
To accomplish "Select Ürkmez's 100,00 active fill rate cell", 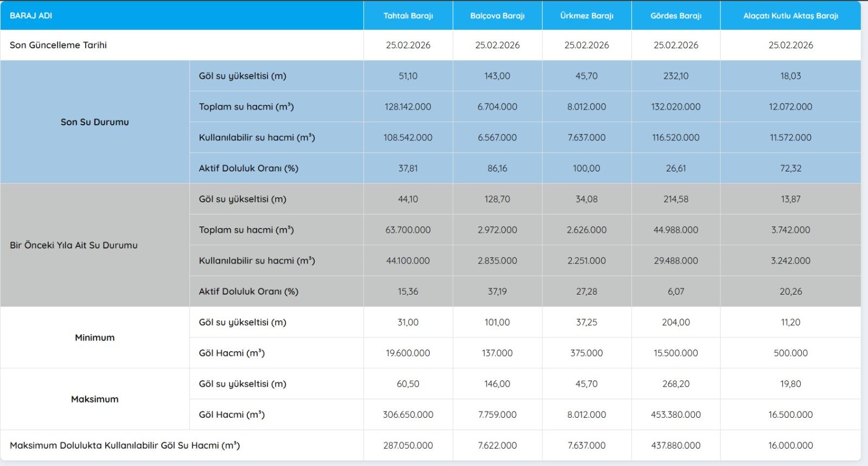I will pos(586,168).
